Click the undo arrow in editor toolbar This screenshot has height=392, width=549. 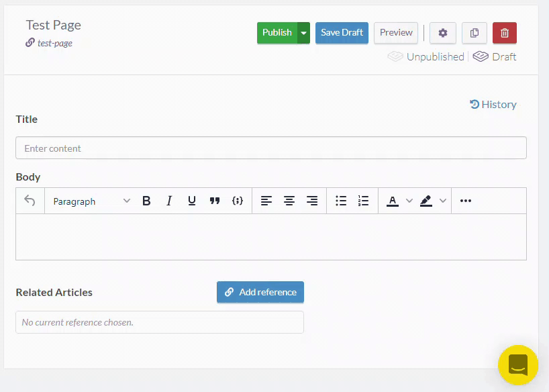coord(30,201)
